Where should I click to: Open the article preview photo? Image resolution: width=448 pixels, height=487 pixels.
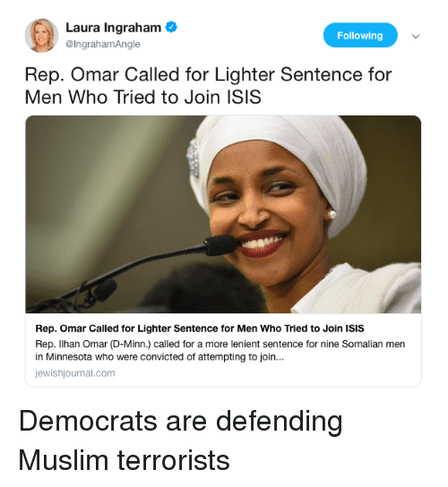[x=223, y=214]
